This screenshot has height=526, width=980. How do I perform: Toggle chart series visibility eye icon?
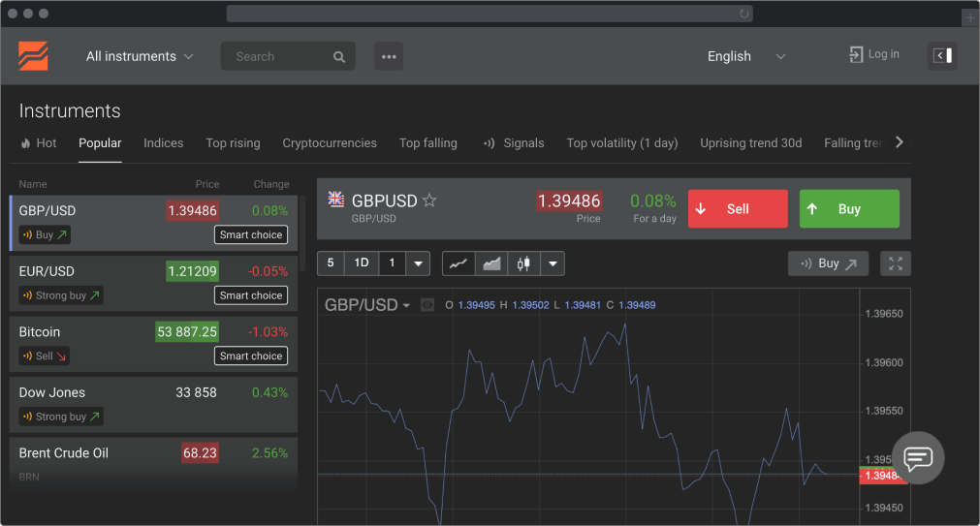pos(427,305)
